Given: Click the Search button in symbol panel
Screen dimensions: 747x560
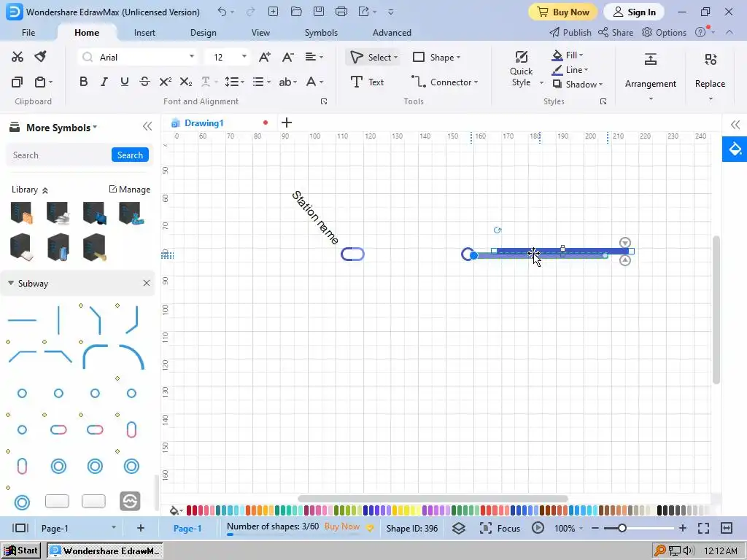Looking at the screenshot, I should [x=130, y=155].
